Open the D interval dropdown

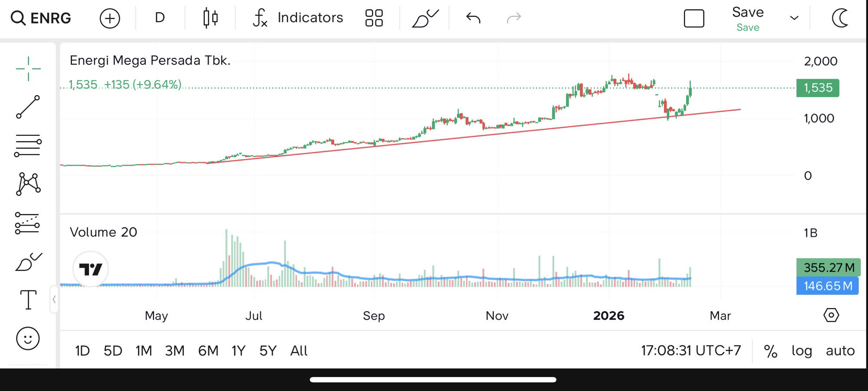(x=160, y=18)
